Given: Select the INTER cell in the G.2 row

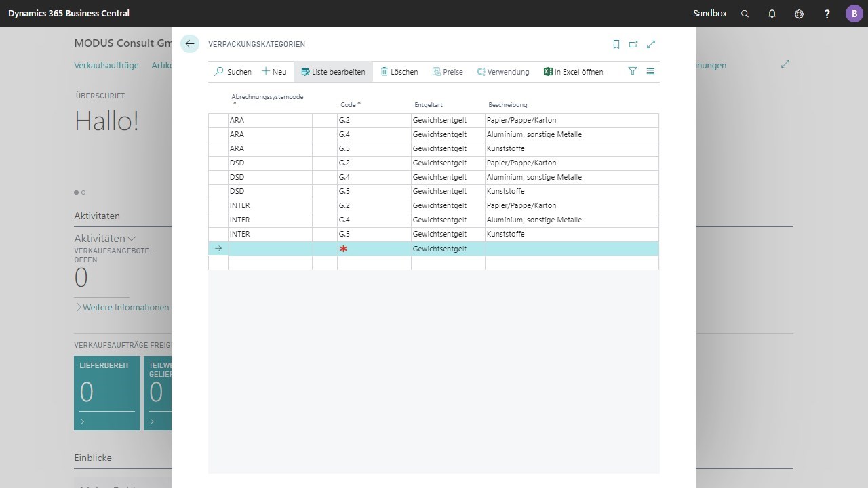Looking at the screenshot, I should 270,206.
